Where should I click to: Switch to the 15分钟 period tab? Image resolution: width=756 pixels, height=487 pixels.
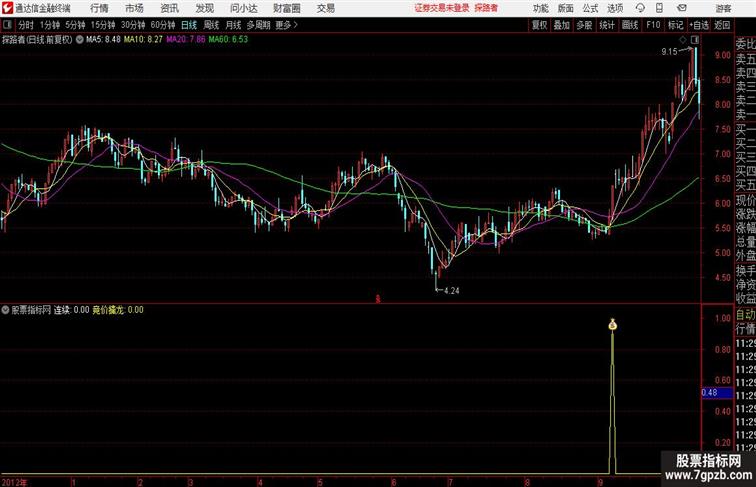coord(103,25)
